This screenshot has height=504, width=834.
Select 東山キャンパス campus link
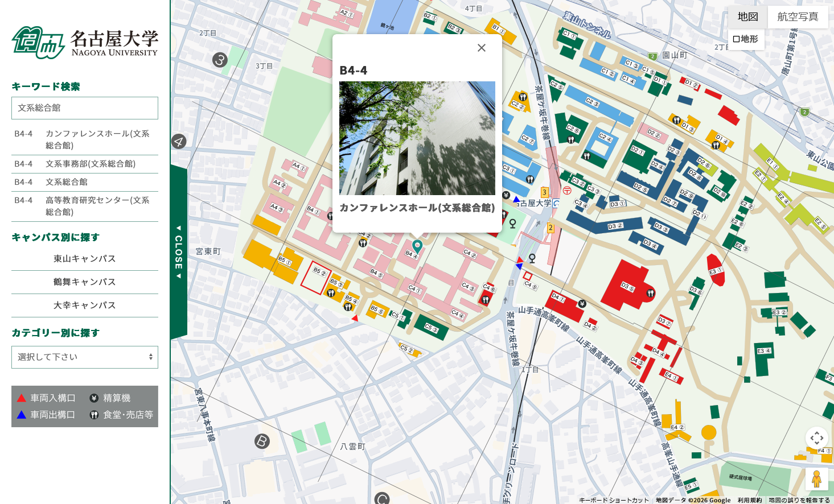[x=85, y=259]
